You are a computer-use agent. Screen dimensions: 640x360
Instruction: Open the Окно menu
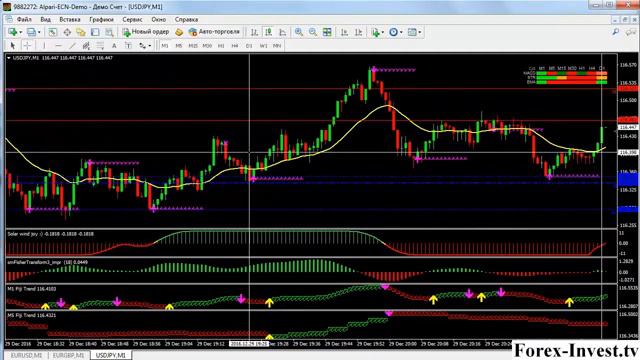pyautogui.click(x=158, y=19)
